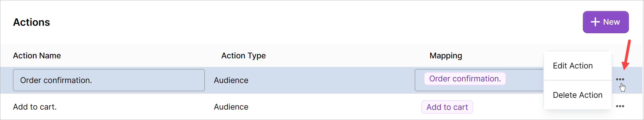The image size is (644, 120).
Task: Click the Action Type column header
Action: [243, 56]
